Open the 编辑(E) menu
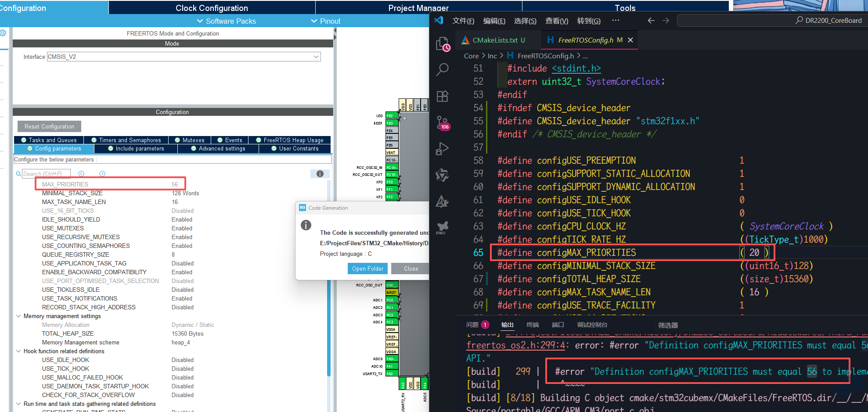The width and height of the screenshot is (868, 412). [x=494, y=21]
